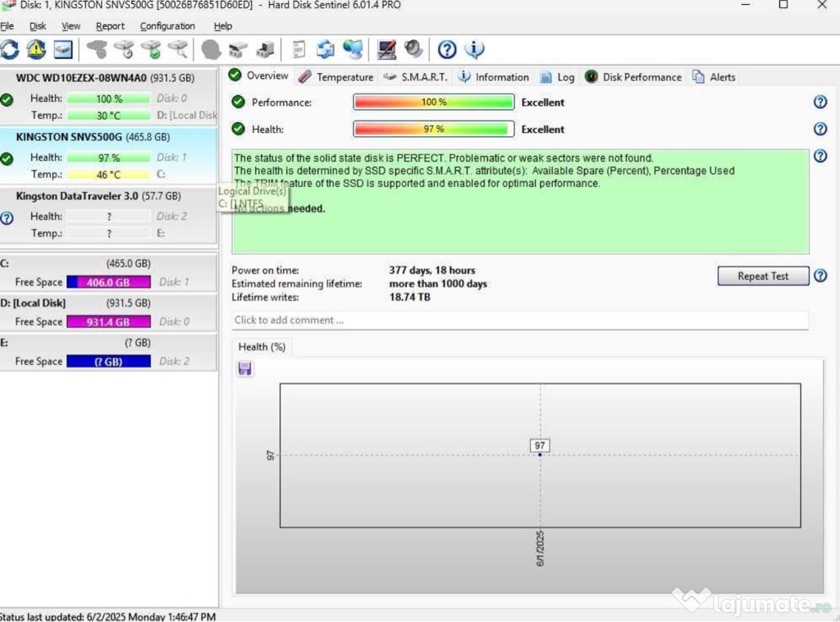
Task: Click the toolbar Info icon
Action: [474, 50]
